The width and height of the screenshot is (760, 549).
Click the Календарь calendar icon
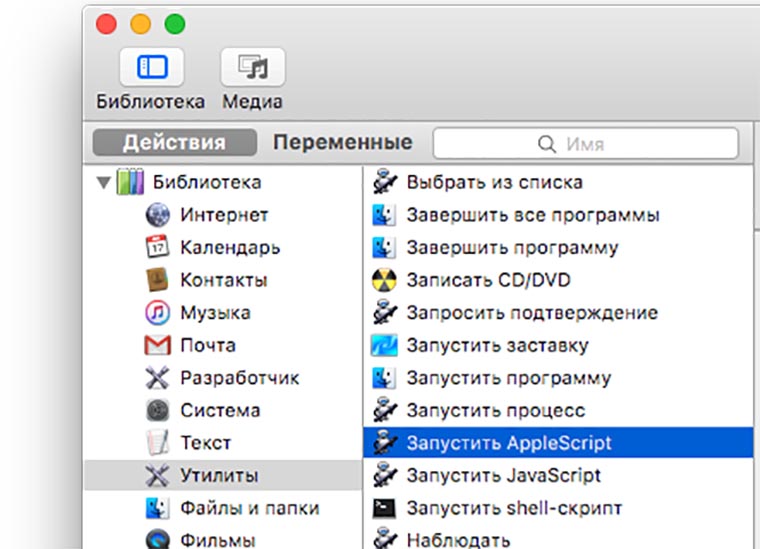(x=158, y=247)
